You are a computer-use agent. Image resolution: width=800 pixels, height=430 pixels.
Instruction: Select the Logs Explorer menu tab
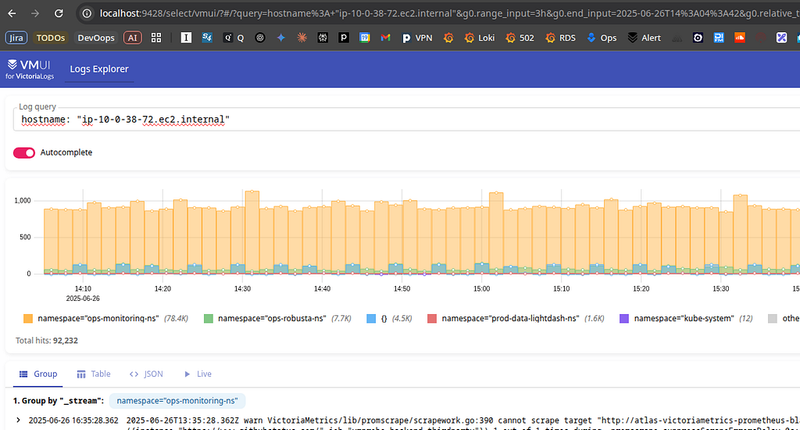(x=99, y=69)
